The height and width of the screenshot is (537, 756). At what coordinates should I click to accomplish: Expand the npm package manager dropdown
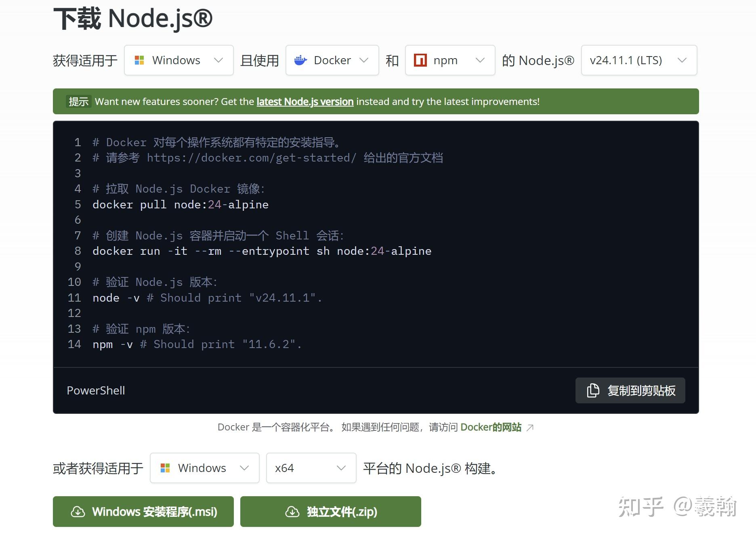(x=449, y=60)
